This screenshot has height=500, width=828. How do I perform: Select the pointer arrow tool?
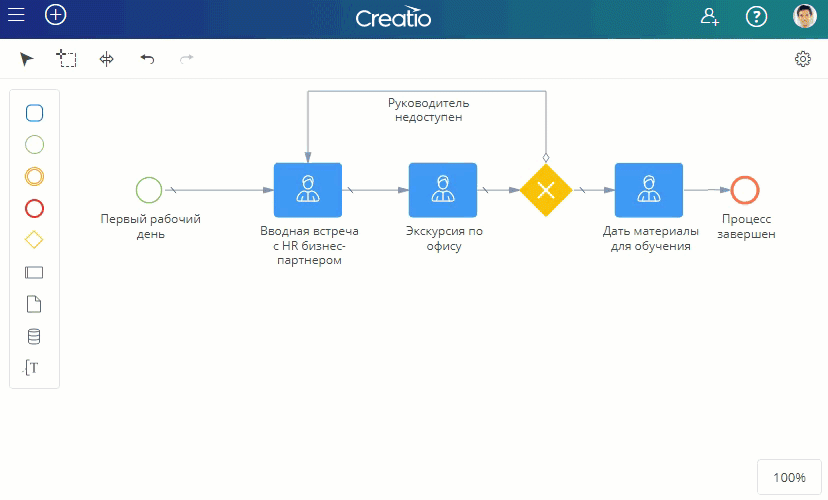coord(26,59)
